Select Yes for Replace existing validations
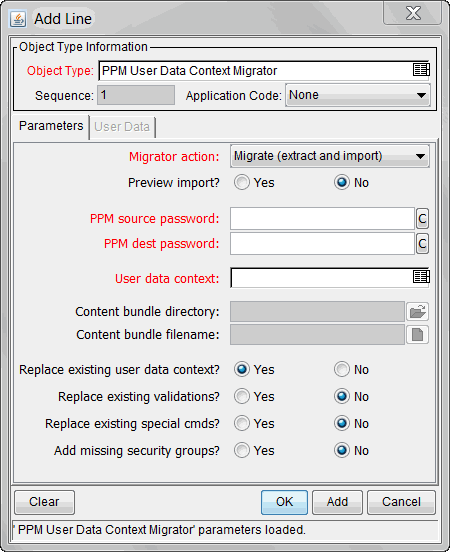 242,396
